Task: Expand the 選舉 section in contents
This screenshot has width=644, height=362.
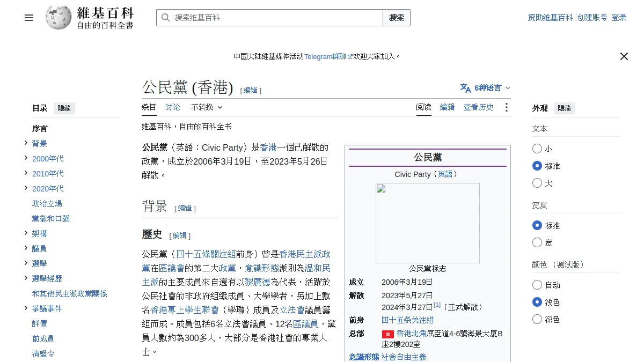Action: tap(26, 263)
